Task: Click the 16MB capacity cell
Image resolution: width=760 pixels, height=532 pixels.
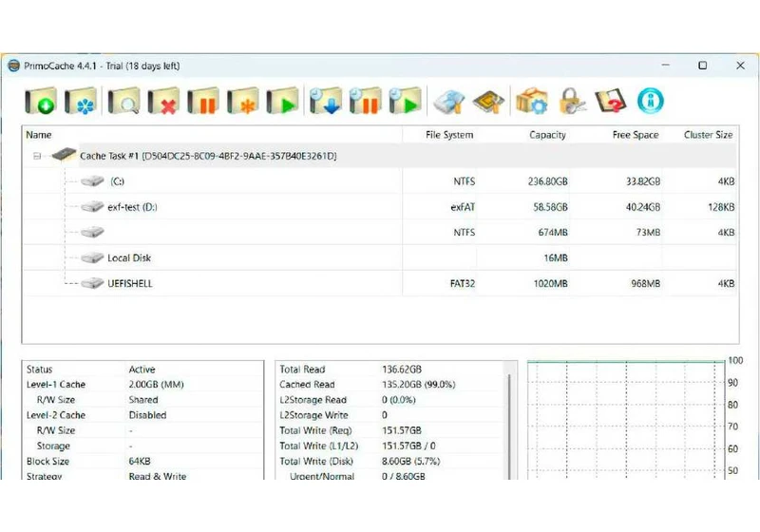Action: coord(556,257)
